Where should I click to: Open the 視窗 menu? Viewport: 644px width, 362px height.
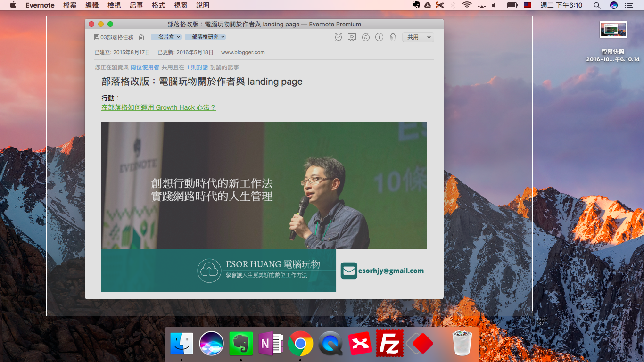[x=181, y=5]
